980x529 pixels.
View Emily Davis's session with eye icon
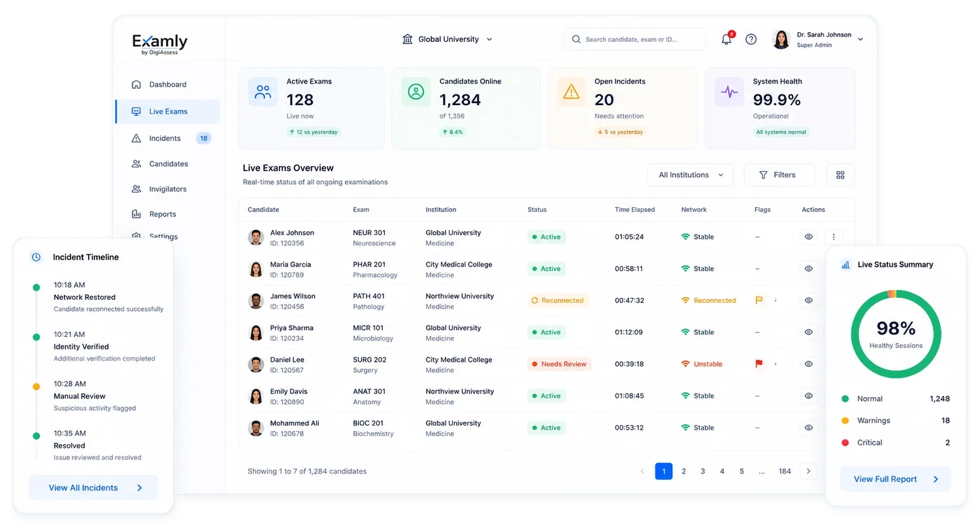809,396
